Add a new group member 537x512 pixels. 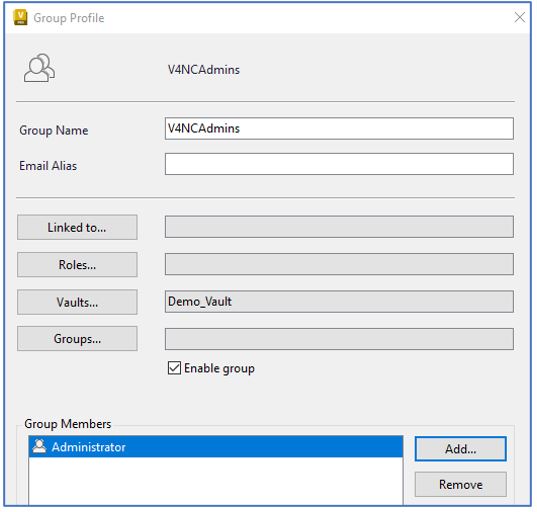pyautogui.click(x=460, y=449)
